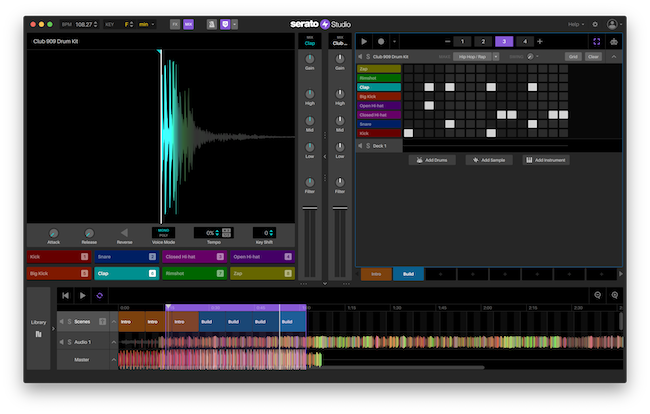Trigger the Kick pad
650x414 pixels.
click(58, 257)
